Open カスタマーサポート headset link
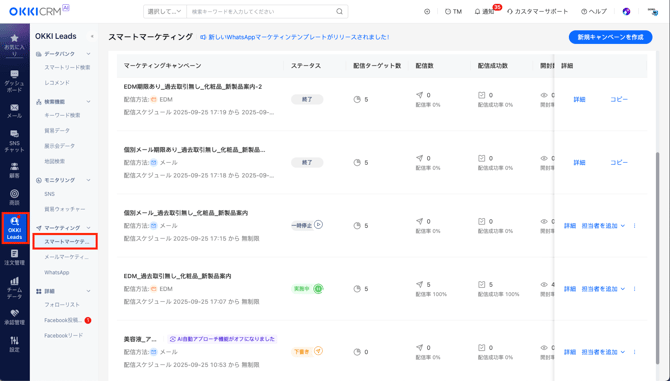This screenshot has width=670, height=381. tap(538, 12)
